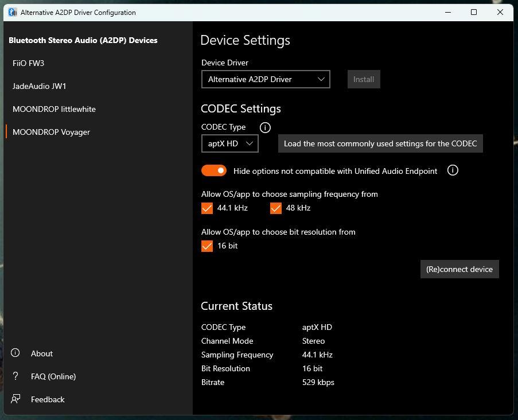Click the About info icon in sidebar
Viewport: 518px width, 420px height.
(15, 353)
